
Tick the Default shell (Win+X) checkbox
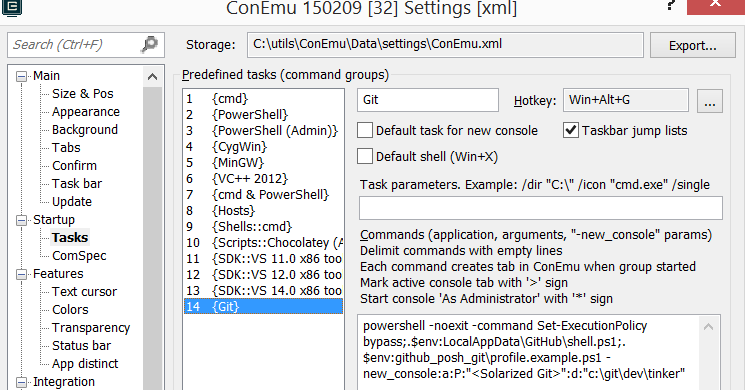365,156
